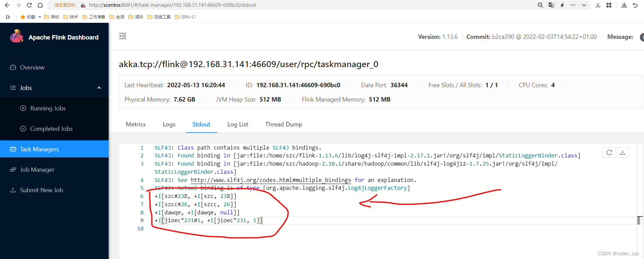Screen dimensions: 644x259
Task: Click the 域名重定向 address bar label
Action: pos(65,5)
